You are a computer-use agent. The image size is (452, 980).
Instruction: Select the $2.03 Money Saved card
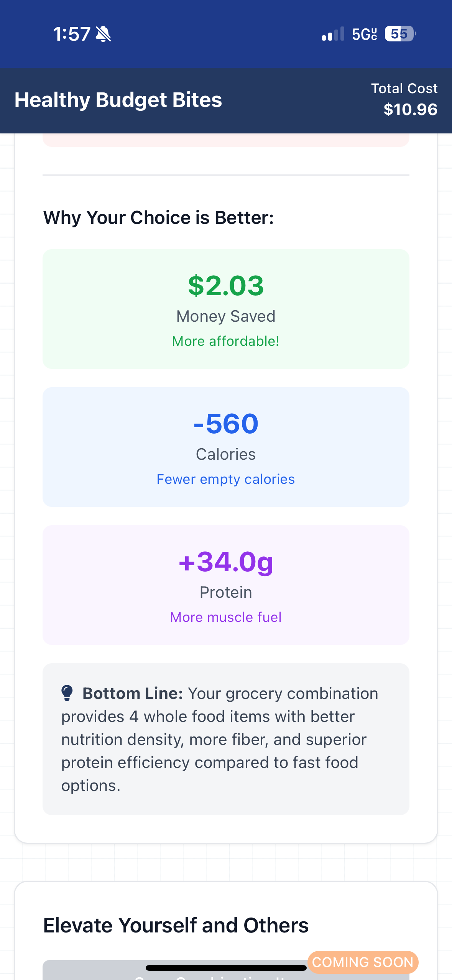pos(226,309)
